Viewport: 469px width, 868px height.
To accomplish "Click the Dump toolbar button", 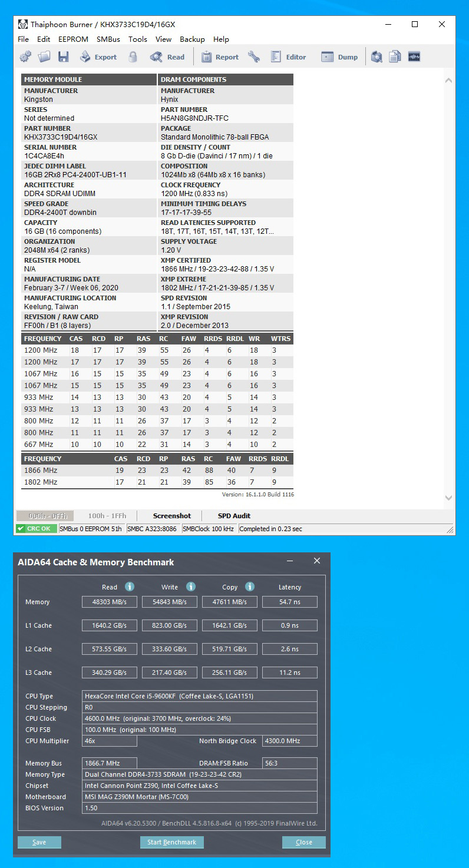I will tap(339, 57).
